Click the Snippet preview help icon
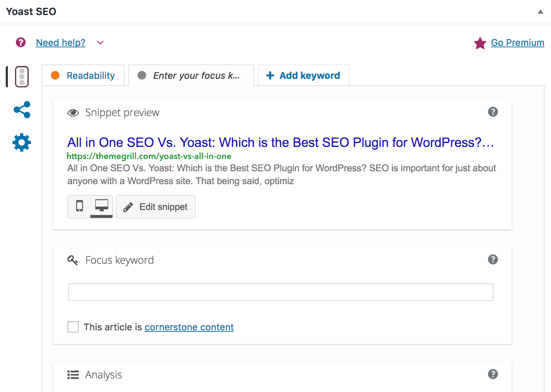Image resolution: width=551 pixels, height=392 pixels. (493, 112)
